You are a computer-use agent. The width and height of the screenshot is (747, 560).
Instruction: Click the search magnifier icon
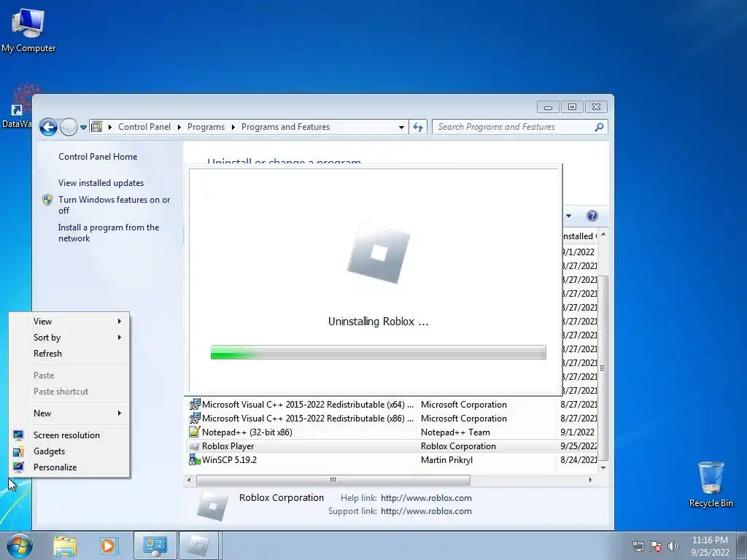(599, 127)
